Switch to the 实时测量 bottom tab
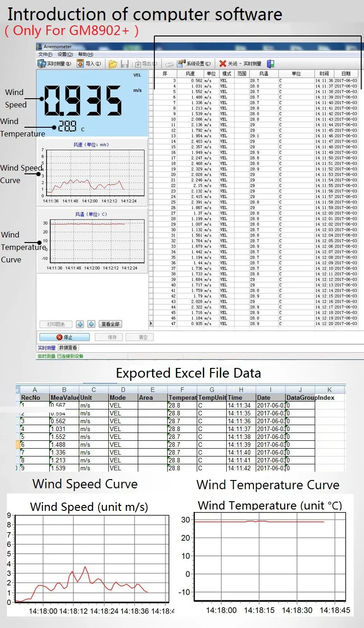Viewport: 364px width, 628px height. [x=47, y=348]
